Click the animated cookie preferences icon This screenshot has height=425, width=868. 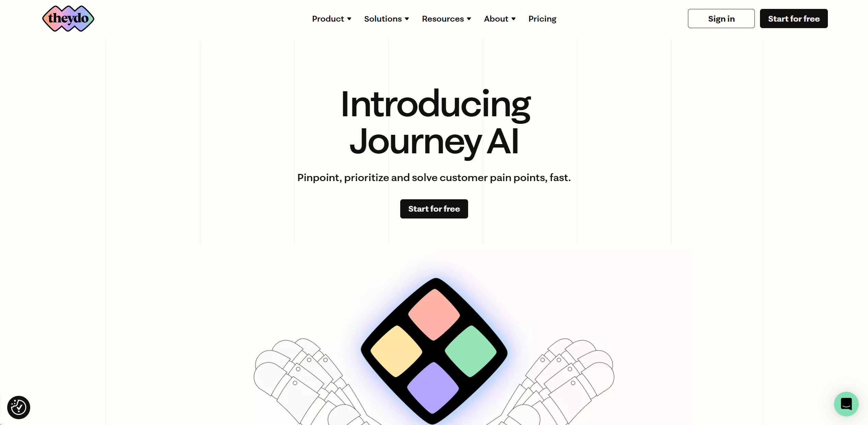(x=18, y=407)
